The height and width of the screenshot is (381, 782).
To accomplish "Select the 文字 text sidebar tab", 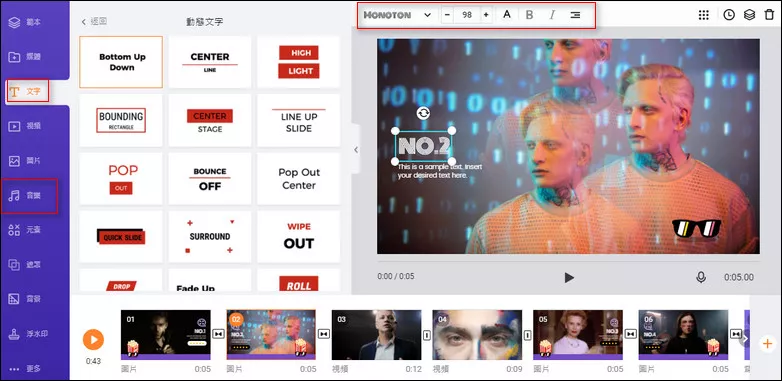I will [x=25, y=92].
